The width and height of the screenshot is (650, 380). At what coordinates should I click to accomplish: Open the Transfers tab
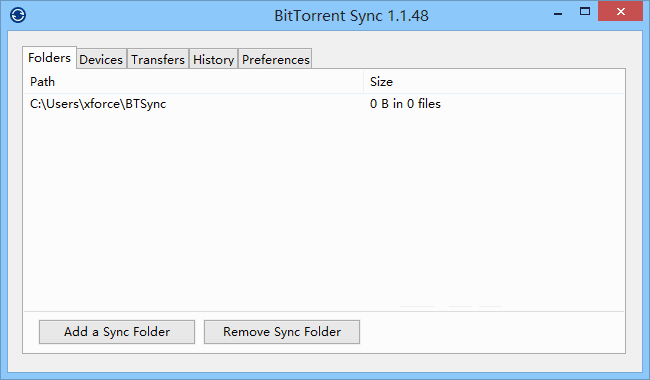158,59
